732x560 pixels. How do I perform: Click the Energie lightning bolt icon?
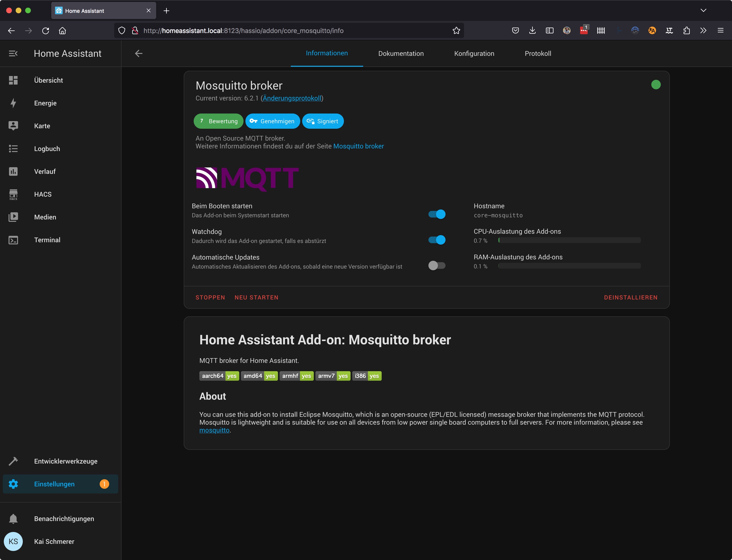click(x=13, y=103)
